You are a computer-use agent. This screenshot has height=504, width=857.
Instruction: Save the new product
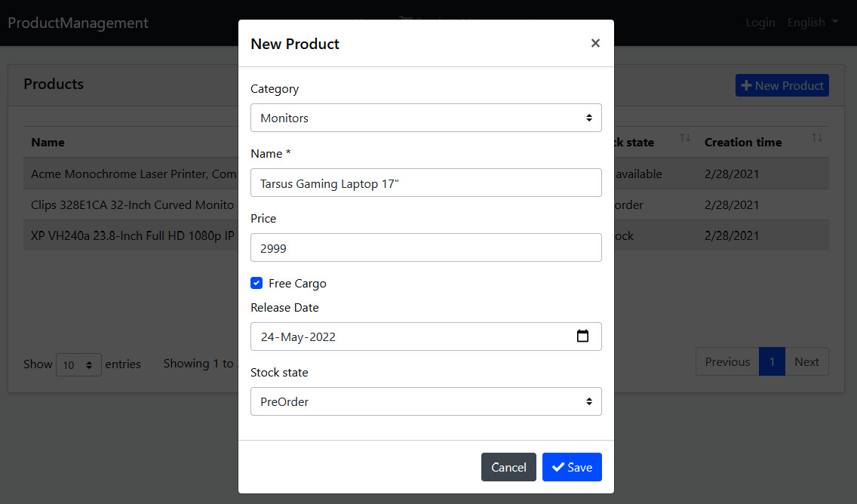572,467
